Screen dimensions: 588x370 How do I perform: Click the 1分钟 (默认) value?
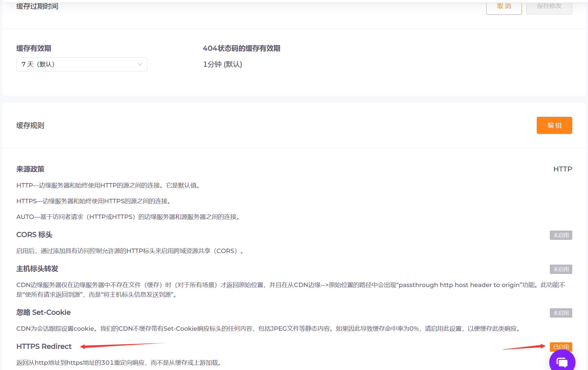(x=223, y=64)
